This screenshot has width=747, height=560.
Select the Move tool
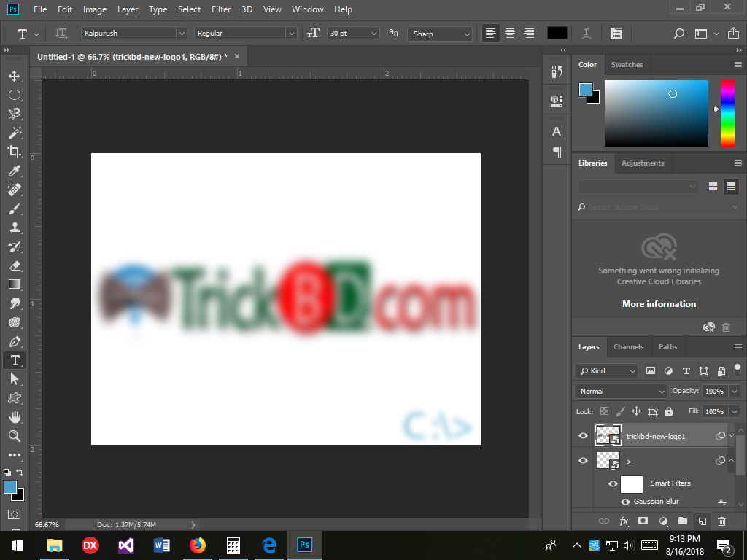[x=15, y=76]
